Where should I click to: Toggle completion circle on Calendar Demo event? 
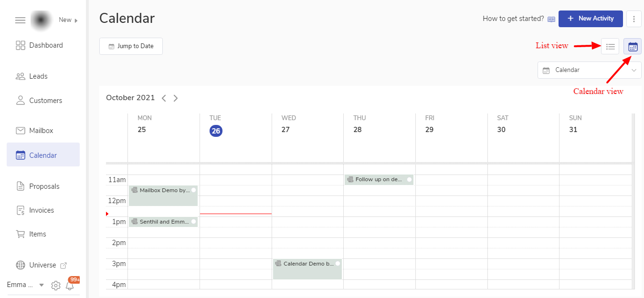click(338, 264)
